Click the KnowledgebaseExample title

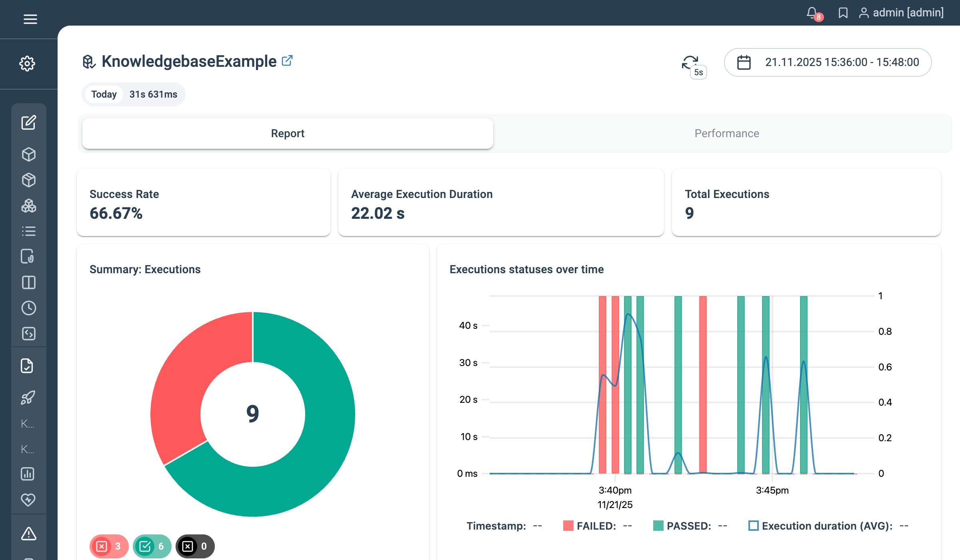pos(189,61)
